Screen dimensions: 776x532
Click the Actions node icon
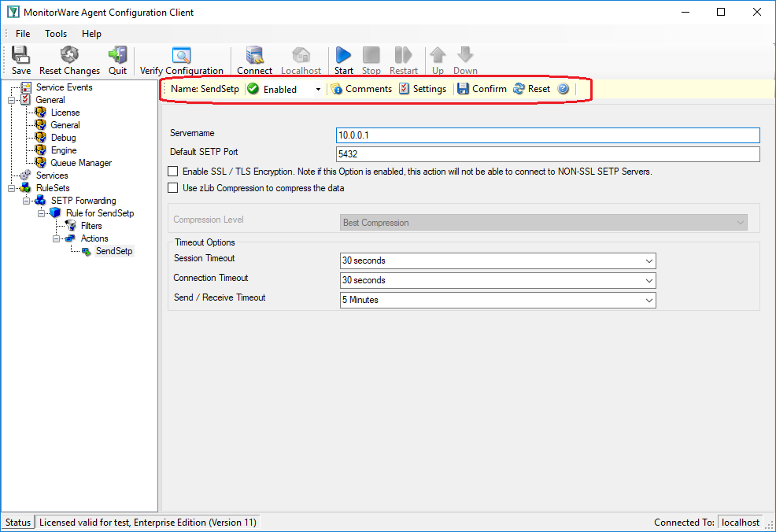[70, 238]
